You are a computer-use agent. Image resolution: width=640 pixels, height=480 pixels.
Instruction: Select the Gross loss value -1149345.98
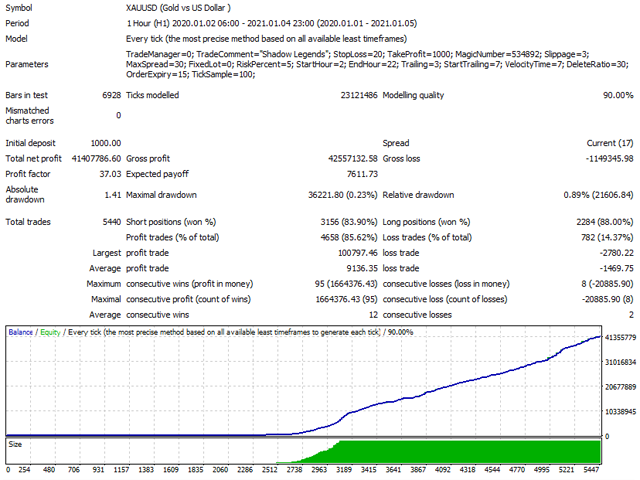click(609, 159)
